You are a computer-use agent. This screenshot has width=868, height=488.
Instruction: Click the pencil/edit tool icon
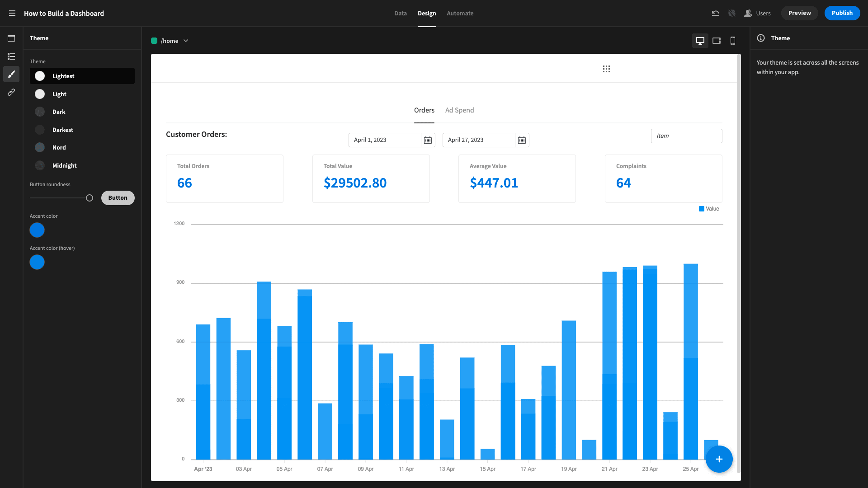point(11,74)
